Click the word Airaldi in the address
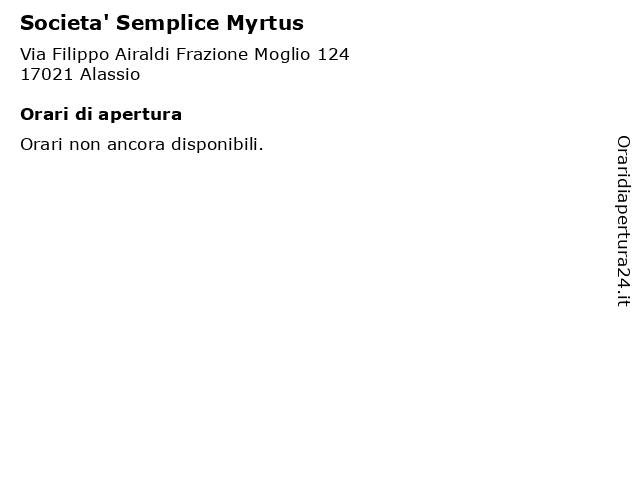This screenshot has height=480, width=640. 142,54
